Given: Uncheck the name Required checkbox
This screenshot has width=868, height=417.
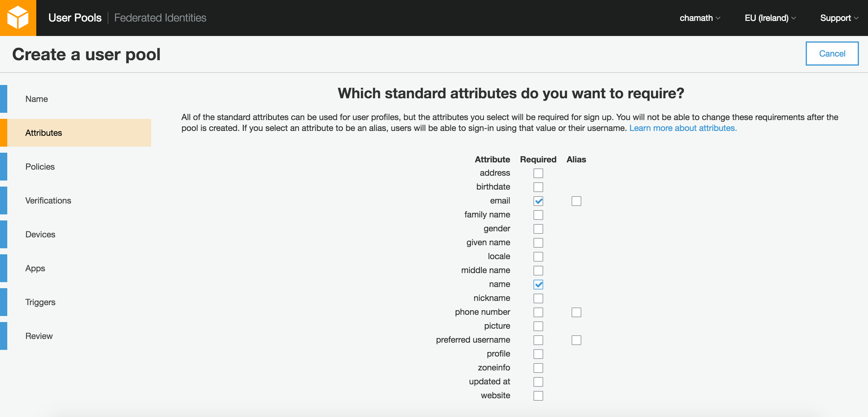Looking at the screenshot, I should [x=538, y=285].
